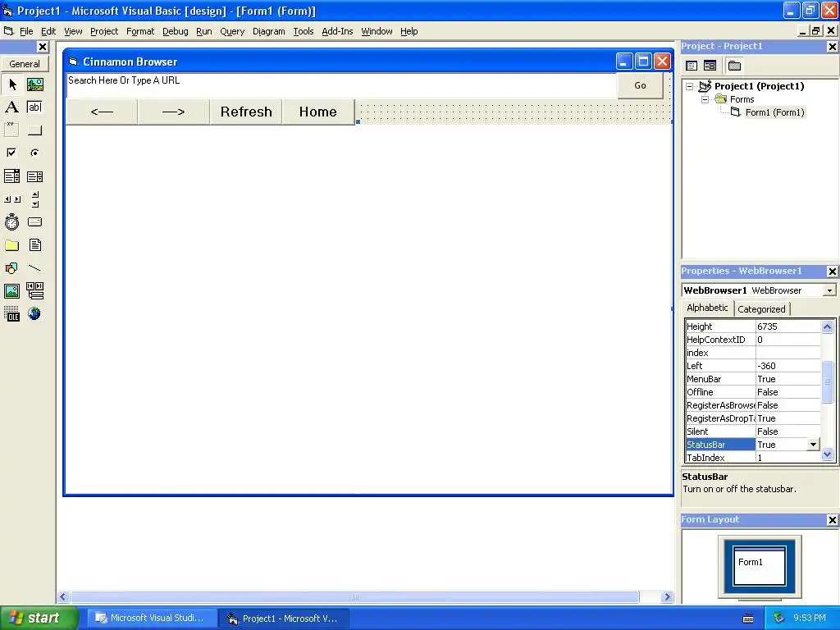The image size is (840, 630).
Task: Select the RegisterAsDropTarget property row
Action: click(x=753, y=418)
